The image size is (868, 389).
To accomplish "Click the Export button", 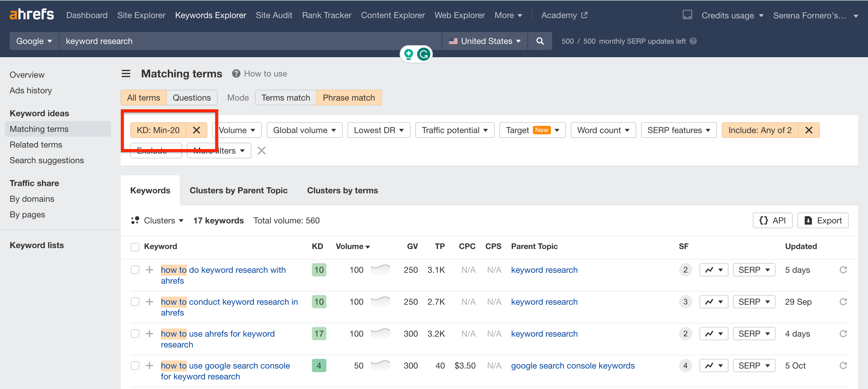I will tap(822, 220).
